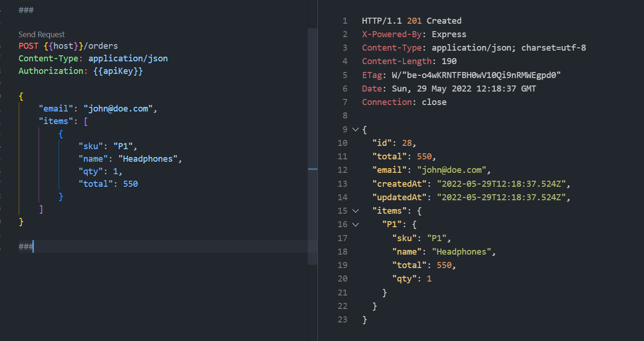Screen dimensions: 644x341
Task: Click "Headphones" value in the request body
Action: (x=148, y=159)
